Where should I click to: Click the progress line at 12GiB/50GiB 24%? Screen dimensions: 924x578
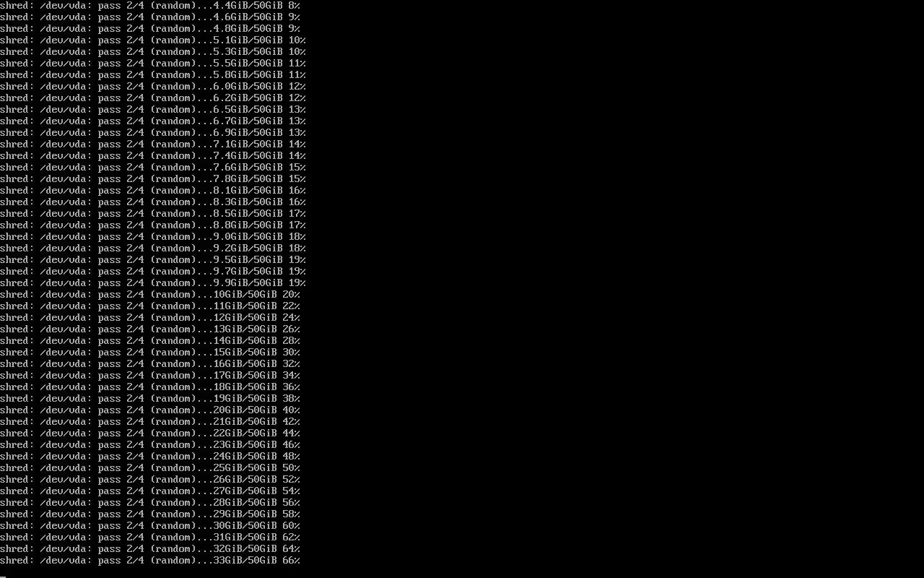[x=150, y=317]
